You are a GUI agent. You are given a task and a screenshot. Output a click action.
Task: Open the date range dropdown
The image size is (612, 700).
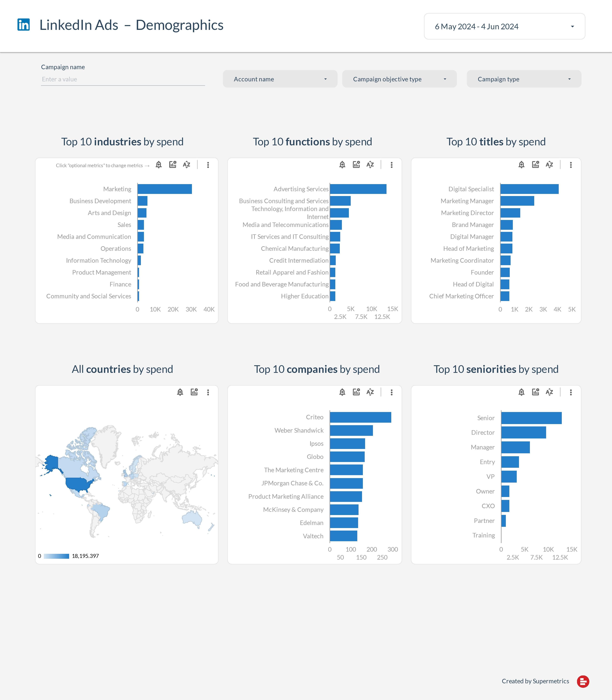pos(504,26)
